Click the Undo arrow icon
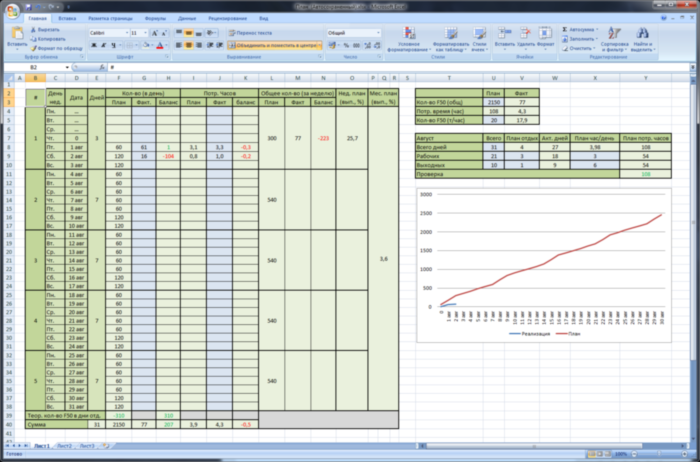 [x=38, y=7]
